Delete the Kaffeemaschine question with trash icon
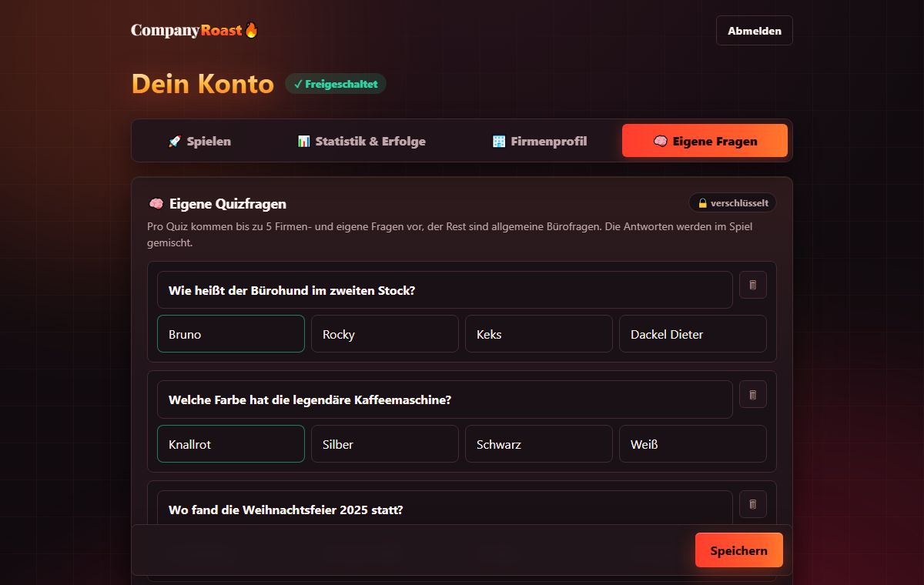The width and height of the screenshot is (924, 585). 753,395
